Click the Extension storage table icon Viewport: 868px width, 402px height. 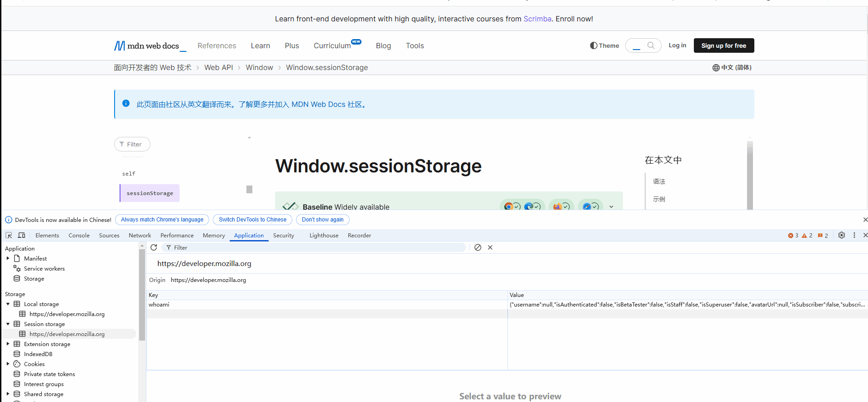click(x=17, y=344)
